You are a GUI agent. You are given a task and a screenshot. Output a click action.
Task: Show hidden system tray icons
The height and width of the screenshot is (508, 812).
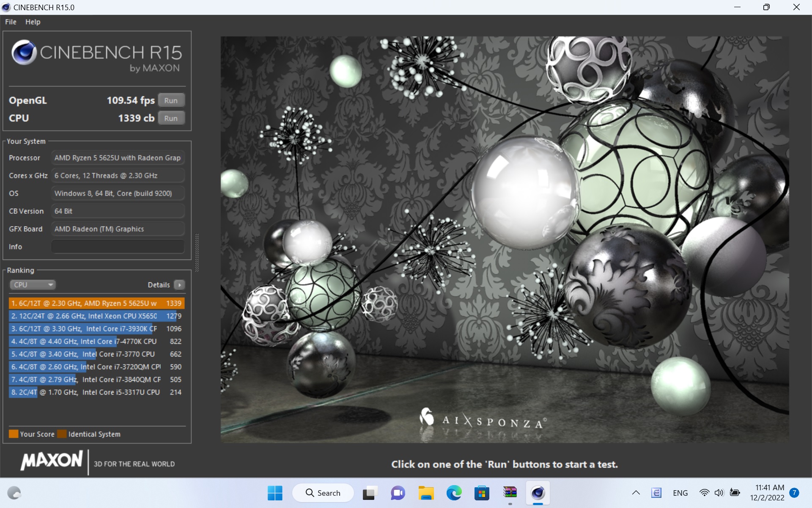636,493
